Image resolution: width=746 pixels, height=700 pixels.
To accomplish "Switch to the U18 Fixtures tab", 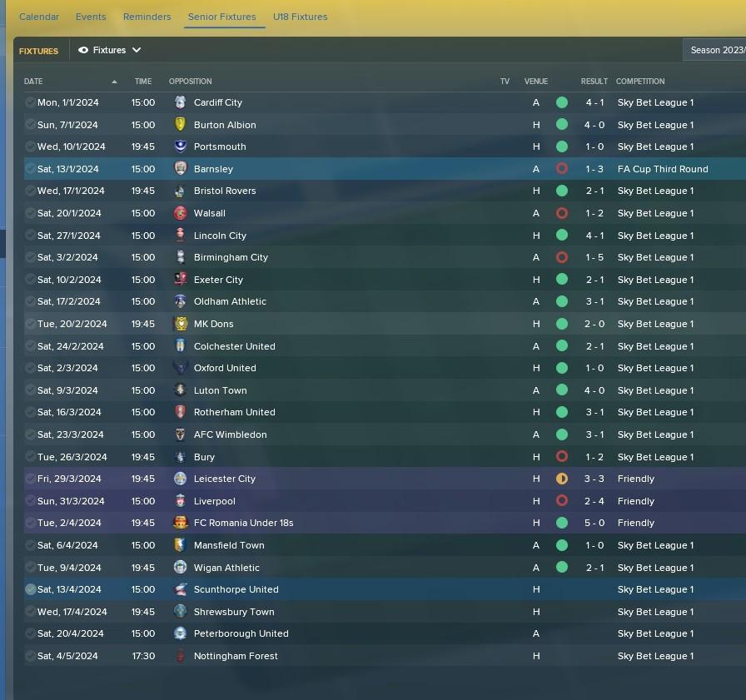I will tap(301, 17).
